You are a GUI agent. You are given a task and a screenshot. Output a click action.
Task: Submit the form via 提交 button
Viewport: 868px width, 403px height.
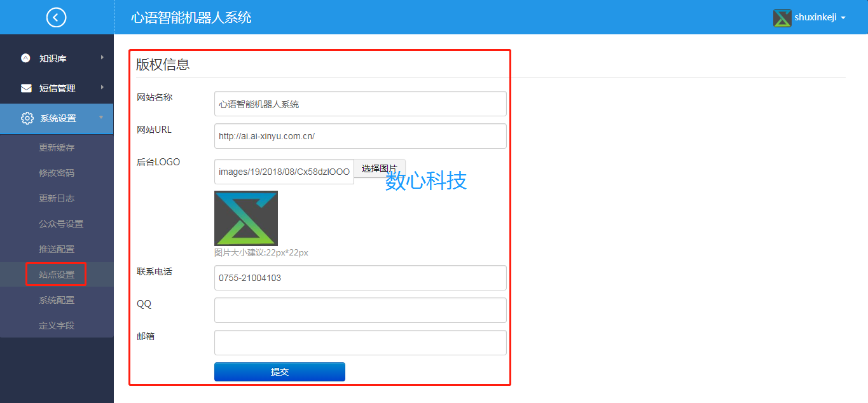[x=279, y=372]
